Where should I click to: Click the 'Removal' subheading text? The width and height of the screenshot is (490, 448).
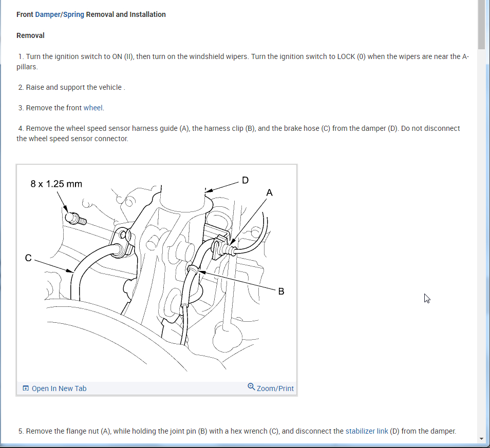pyautogui.click(x=30, y=35)
